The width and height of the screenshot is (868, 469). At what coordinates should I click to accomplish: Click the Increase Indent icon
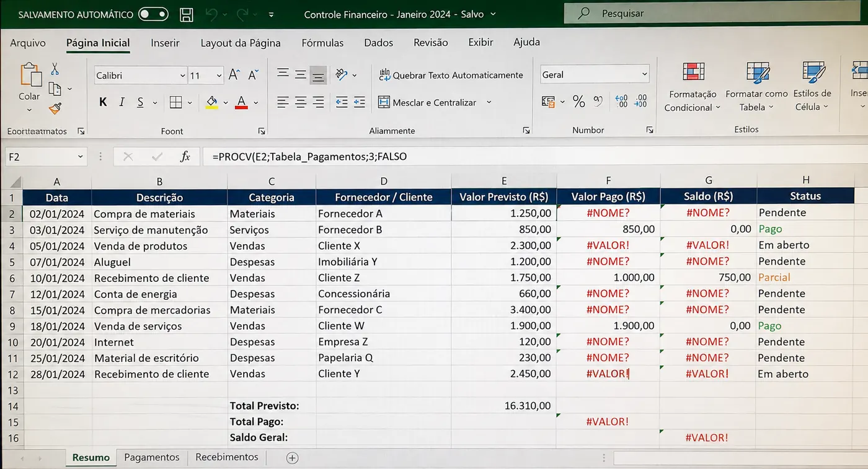tap(360, 102)
